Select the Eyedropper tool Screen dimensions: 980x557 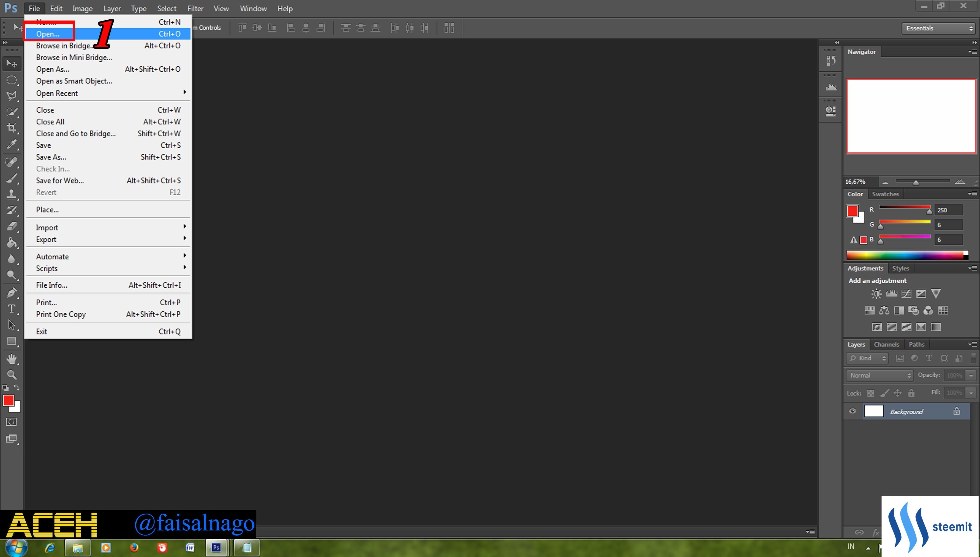point(11,144)
